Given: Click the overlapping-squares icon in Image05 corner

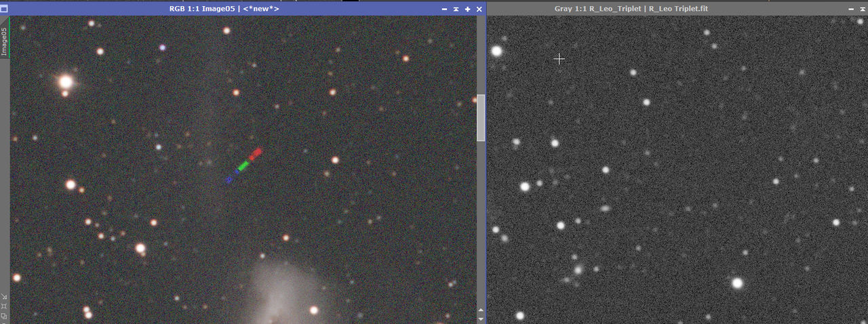Looking at the screenshot, I should pyautogui.click(x=4, y=316).
